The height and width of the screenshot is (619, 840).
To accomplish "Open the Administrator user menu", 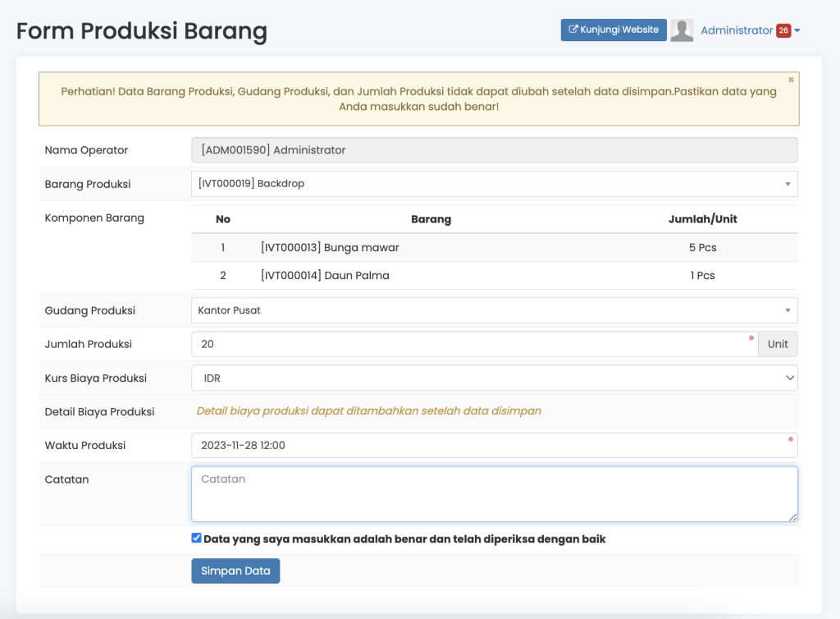I will [x=737, y=30].
